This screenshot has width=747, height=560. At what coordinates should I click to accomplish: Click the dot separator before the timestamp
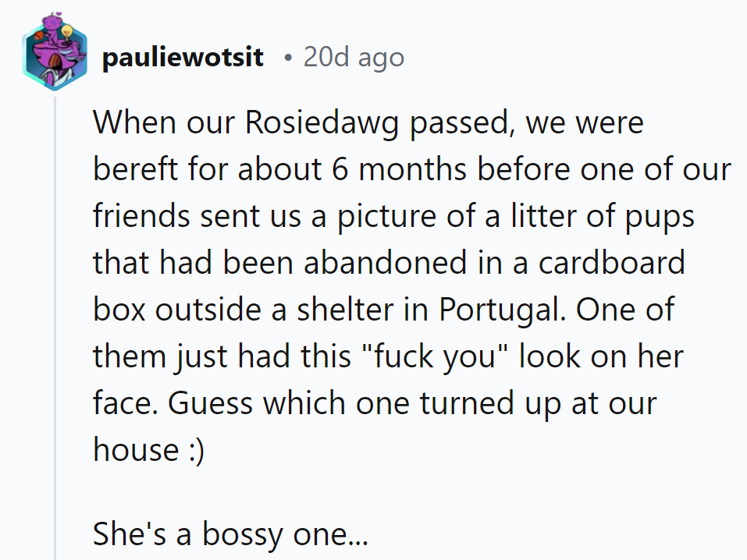pyautogui.click(x=289, y=58)
